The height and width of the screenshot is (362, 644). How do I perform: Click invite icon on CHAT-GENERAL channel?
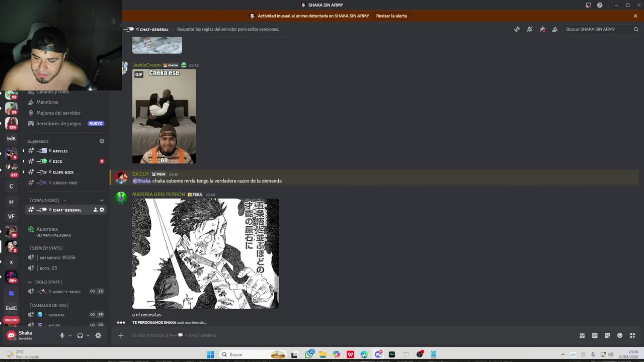[x=95, y=210]
